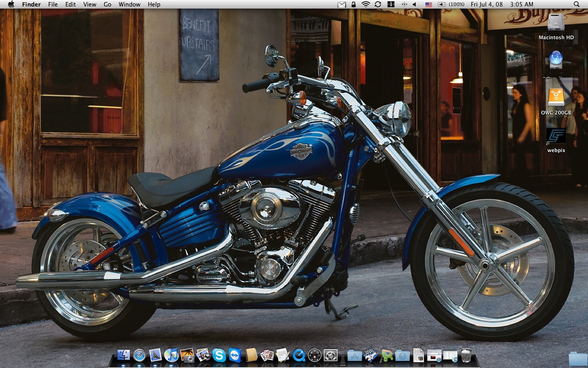Click the Wi-Fi status icon in the menu bar
The width and height of the screenshot is (588, 368).
point(366,4)
